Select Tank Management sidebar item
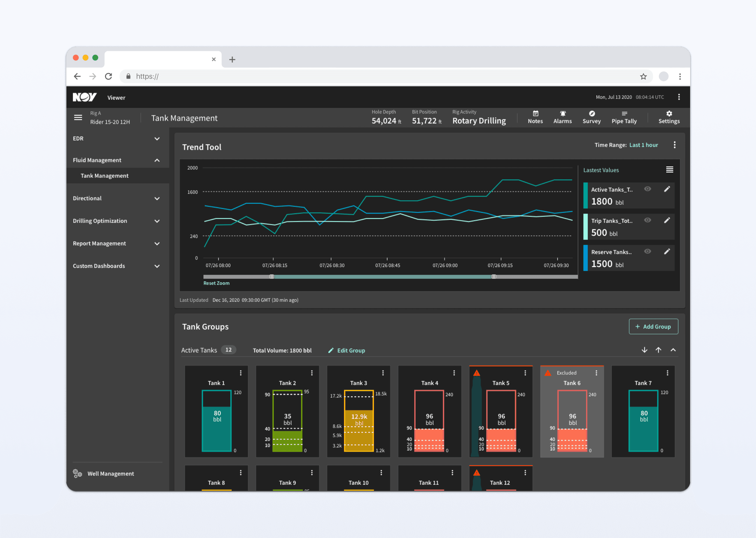Screen dimensions: 756x538 (x=104, y=176)
